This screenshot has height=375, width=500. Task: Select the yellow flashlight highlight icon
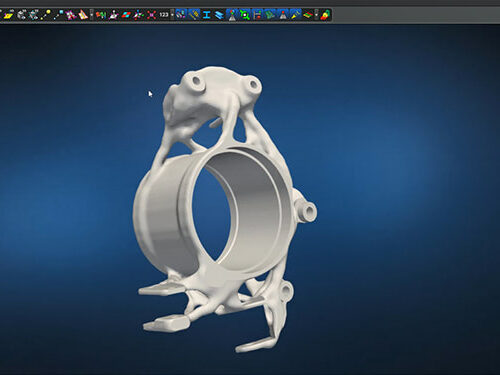point(295,15)
